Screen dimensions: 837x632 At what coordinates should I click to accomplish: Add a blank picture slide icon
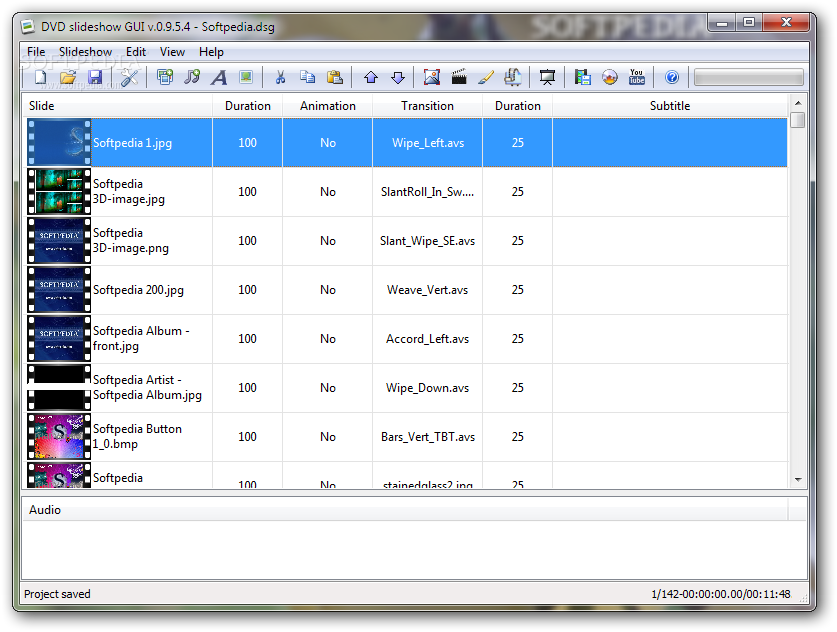[x=246, y=77]
